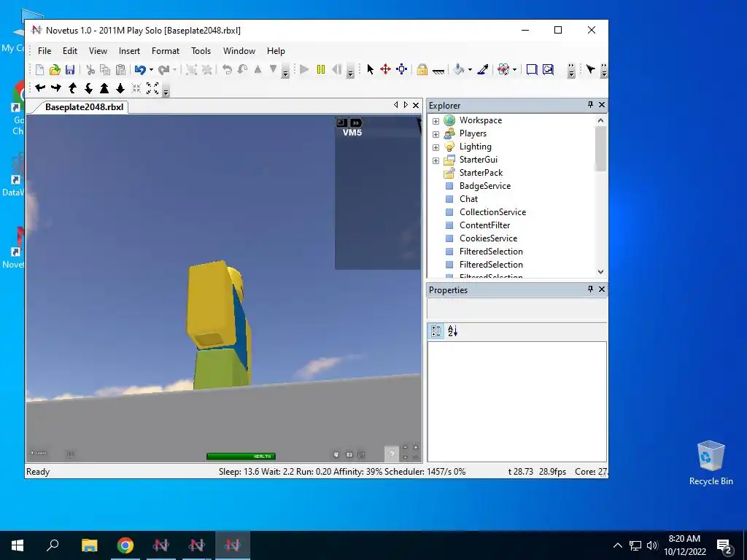This screenshot has height=560, width=747.
Task: Tilt camera down with curved down arrow
Action: (x=88, y=88)
